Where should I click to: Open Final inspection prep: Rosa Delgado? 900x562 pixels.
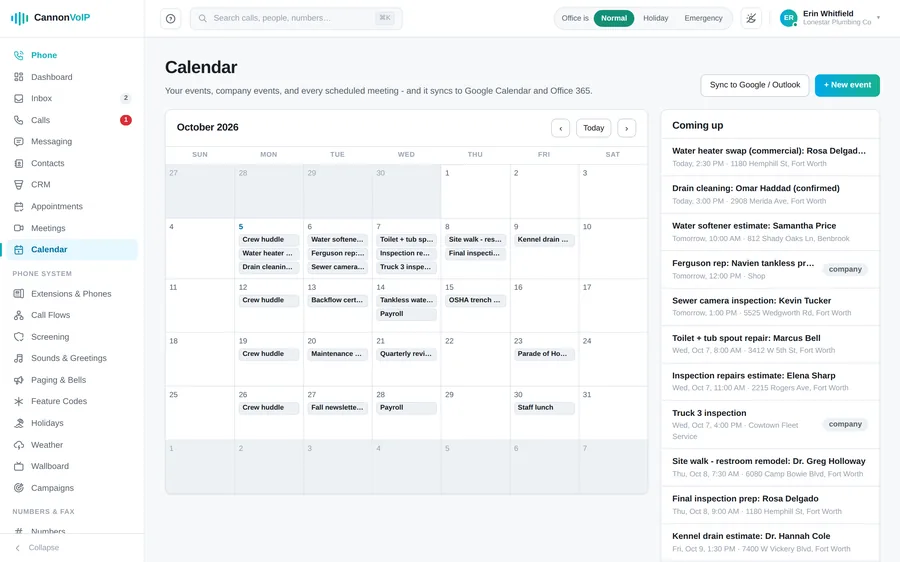770,505
